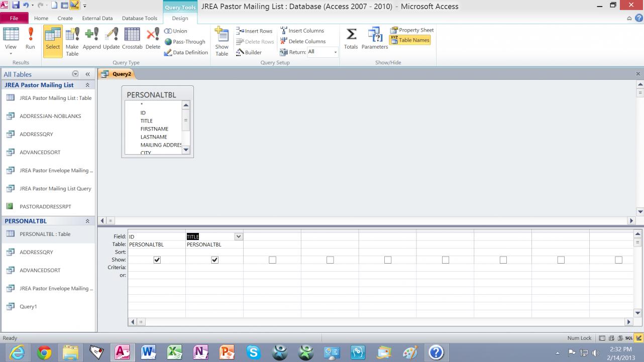Collapse the PERSONALTBL group

pos(87,221)
